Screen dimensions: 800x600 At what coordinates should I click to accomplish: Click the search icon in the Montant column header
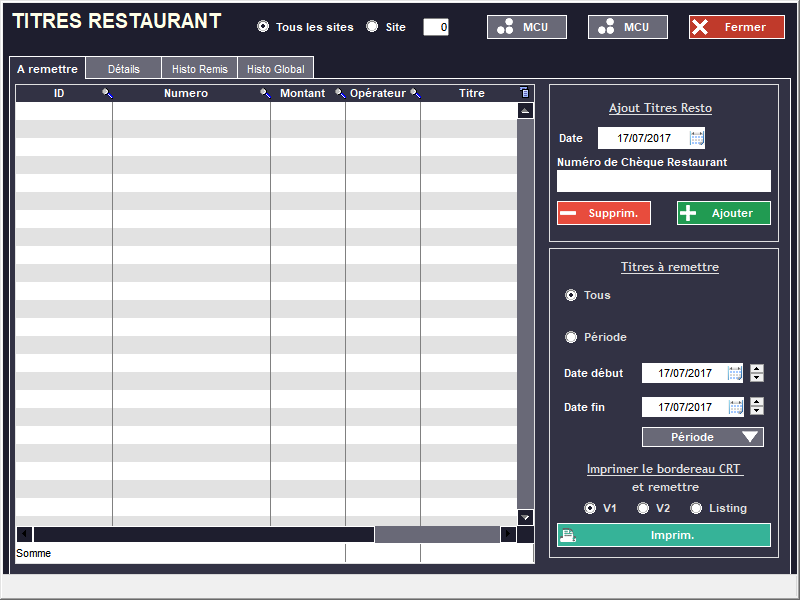[x=340, y=94]
